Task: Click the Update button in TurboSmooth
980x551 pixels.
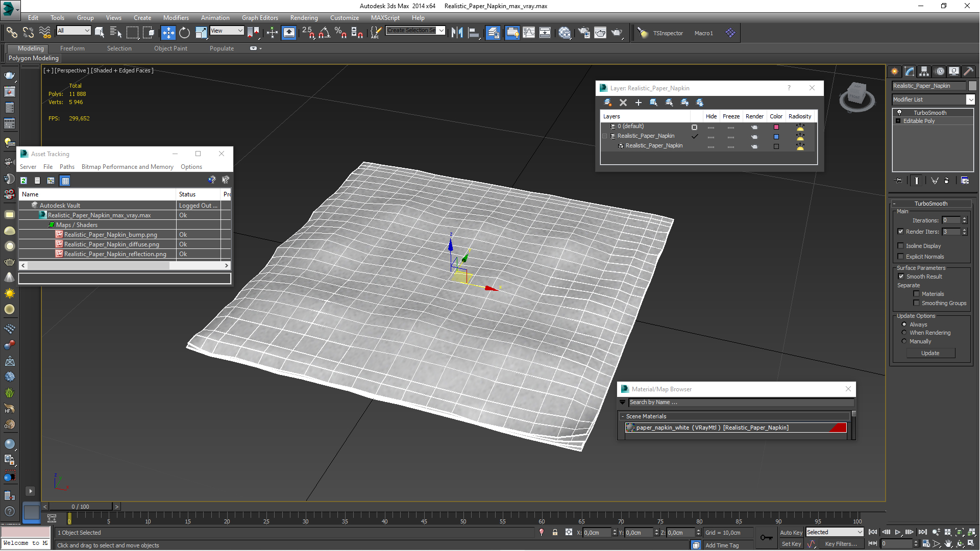Action: pos(930,353)
